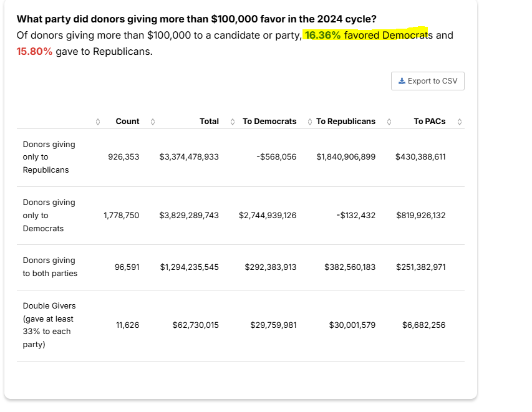The width and height of the screenshot is (532, 412).
Task: Click the sort icon right of Total
Action: click(233, 122)
